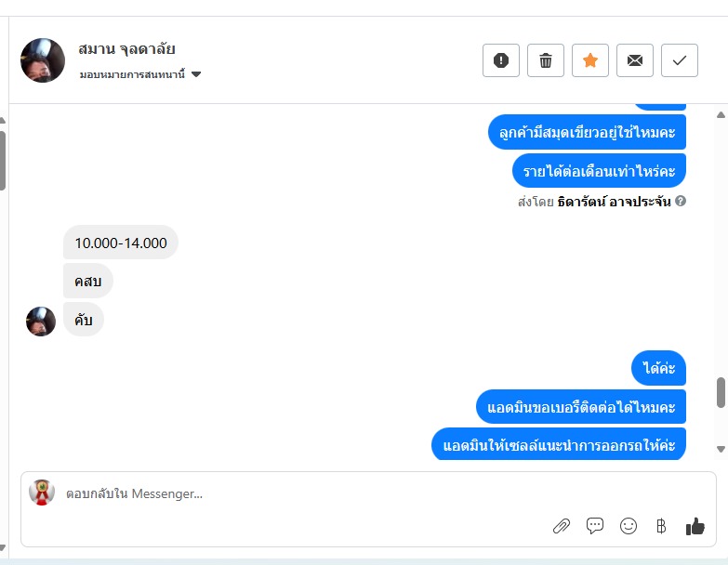Click the help icon beside sender name
This screenshot has width=728, height=565.
coord(681,201)
